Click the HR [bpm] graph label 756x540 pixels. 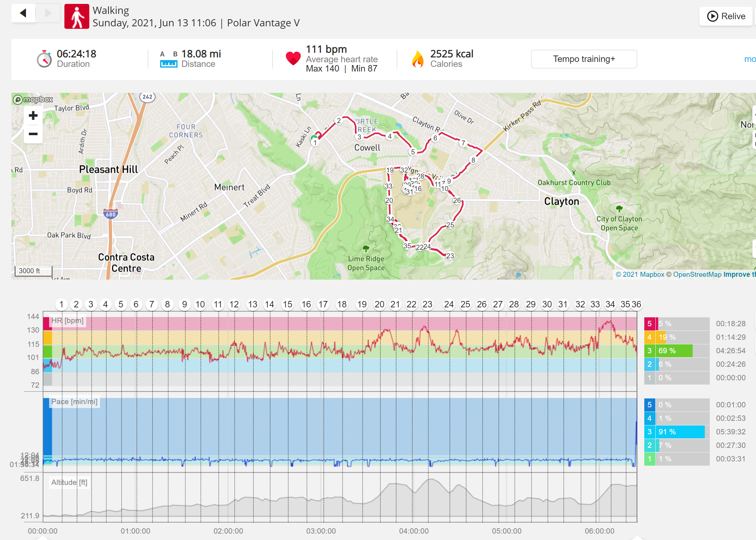(67, 321)
